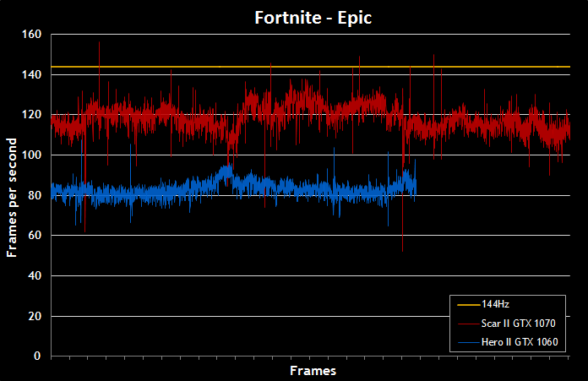588x381 pixels.
Task: Click the "0" y-axis label
Action: pyautogui.click(x=37, y=356)
